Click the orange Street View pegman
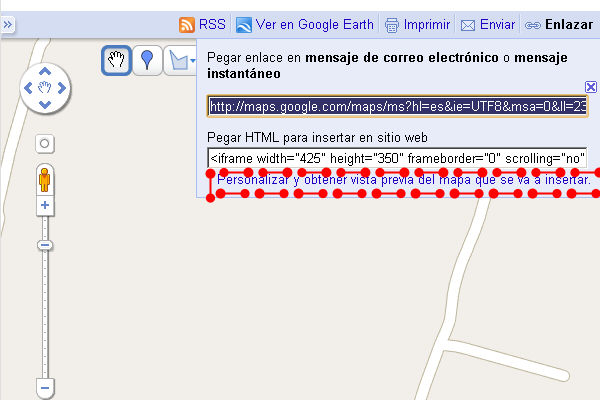 pos(45,180)
